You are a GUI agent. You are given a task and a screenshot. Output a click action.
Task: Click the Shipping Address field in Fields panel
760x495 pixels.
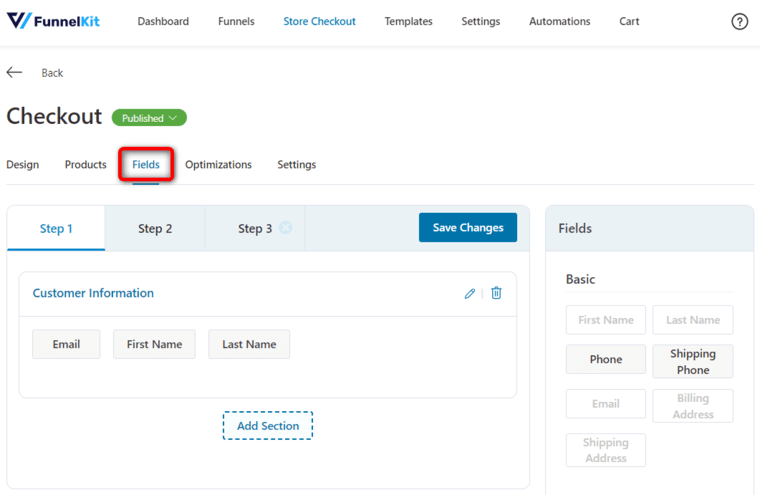pyautogui.click(x=606, y=450)
